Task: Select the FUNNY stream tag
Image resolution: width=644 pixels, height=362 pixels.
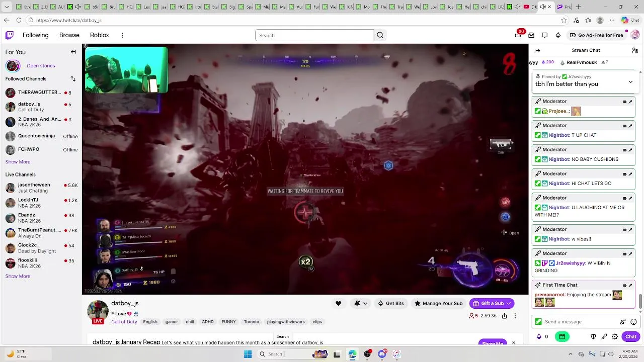Action: [x=228, y=322]
